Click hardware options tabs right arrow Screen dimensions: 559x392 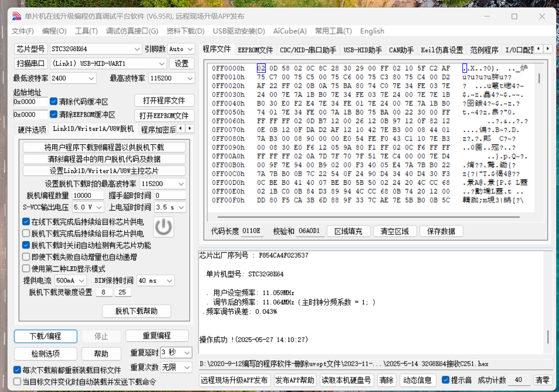(x=190, y=128)
